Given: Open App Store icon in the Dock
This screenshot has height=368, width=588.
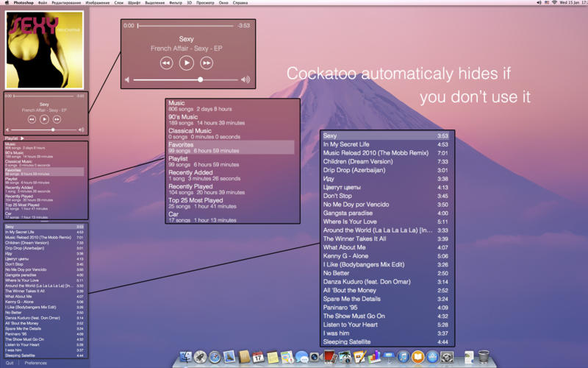Looking at the screenshot, I should pos(432,357).
